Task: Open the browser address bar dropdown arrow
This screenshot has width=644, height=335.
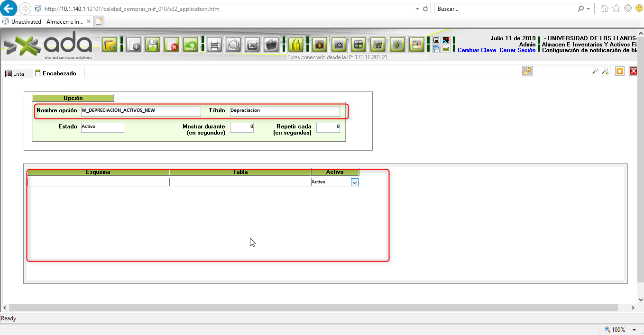Action: pos(417,9)
